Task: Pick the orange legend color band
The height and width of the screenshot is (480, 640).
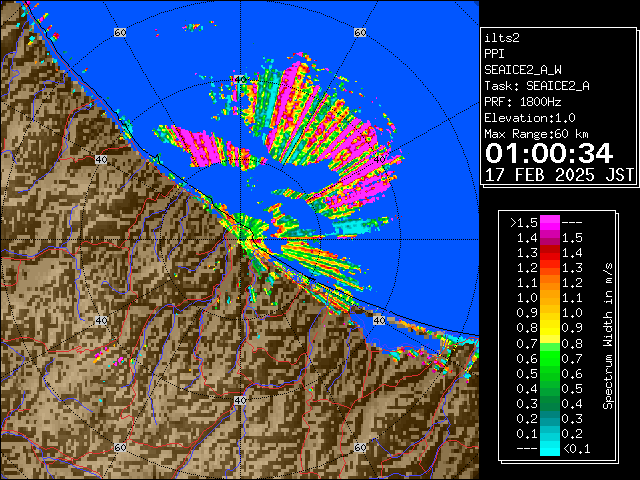Action: pyautogui.click(x=550, y=291)
